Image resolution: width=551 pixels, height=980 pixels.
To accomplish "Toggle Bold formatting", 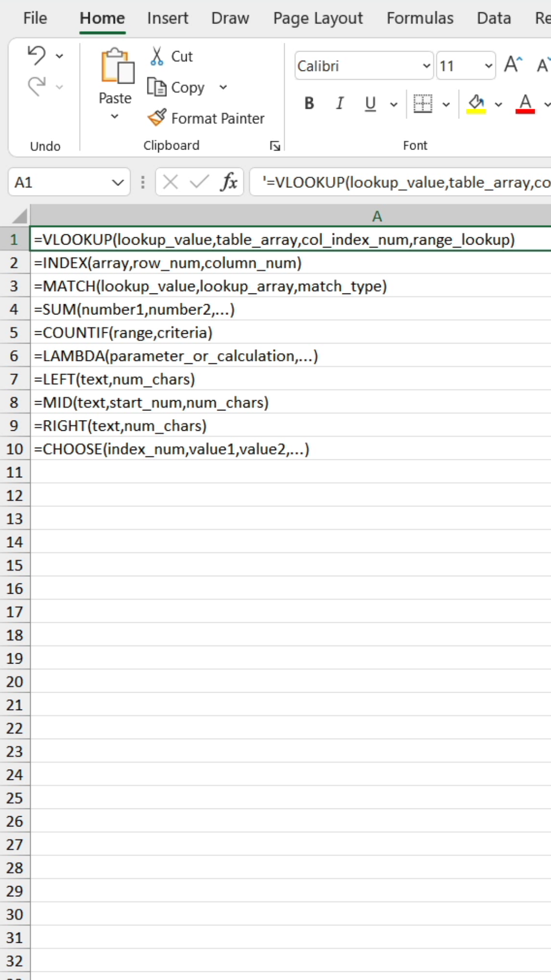I will (309, 104).
